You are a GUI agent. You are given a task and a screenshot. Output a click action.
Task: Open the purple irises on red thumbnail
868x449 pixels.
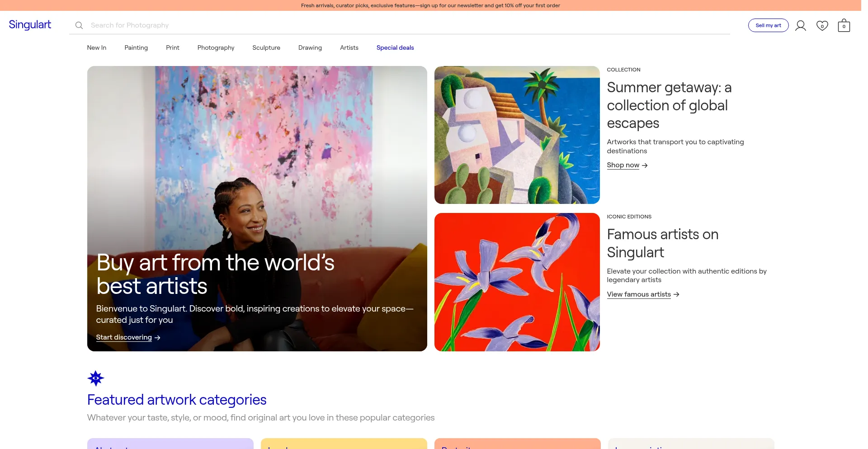click(x=517, y=282)
